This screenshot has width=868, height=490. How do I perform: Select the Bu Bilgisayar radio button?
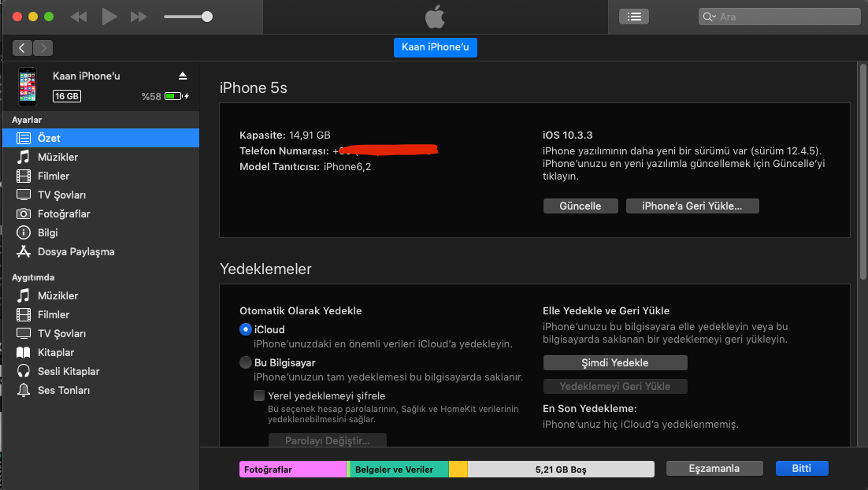pyautogui.click(x=246, y=362)
